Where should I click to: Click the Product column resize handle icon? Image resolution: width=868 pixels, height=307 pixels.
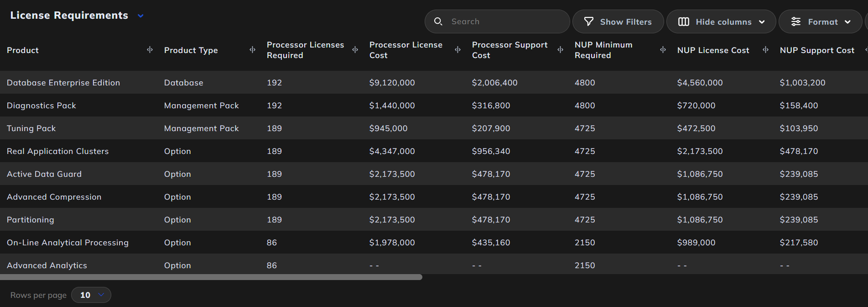coord(150,50)
